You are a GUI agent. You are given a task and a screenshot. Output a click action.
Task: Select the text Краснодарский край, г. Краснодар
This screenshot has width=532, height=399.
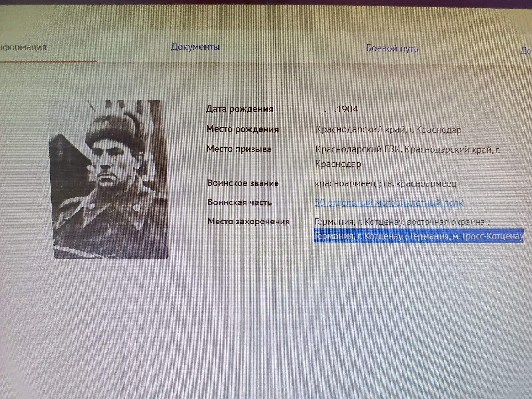(388, 130)
